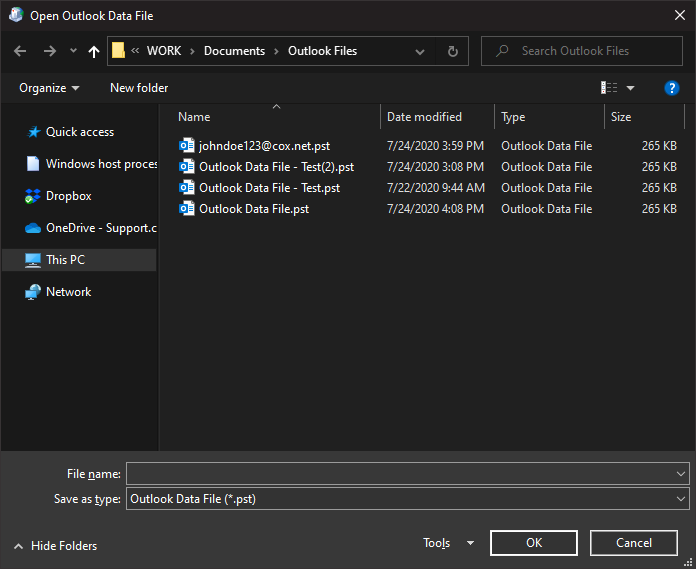The width and height of the screenshot is (696, 569).
Task: Open Network in navigation pane
Action: pos(68,292)
